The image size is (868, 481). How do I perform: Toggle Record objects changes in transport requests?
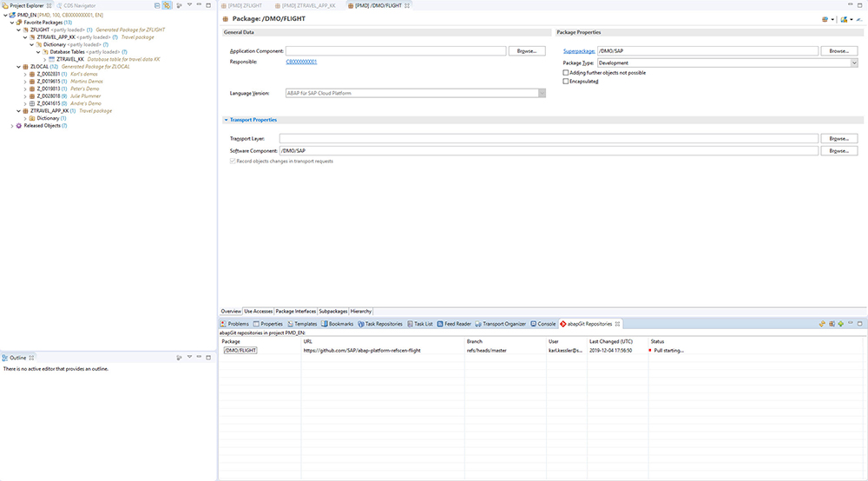[x=233, y=161]
